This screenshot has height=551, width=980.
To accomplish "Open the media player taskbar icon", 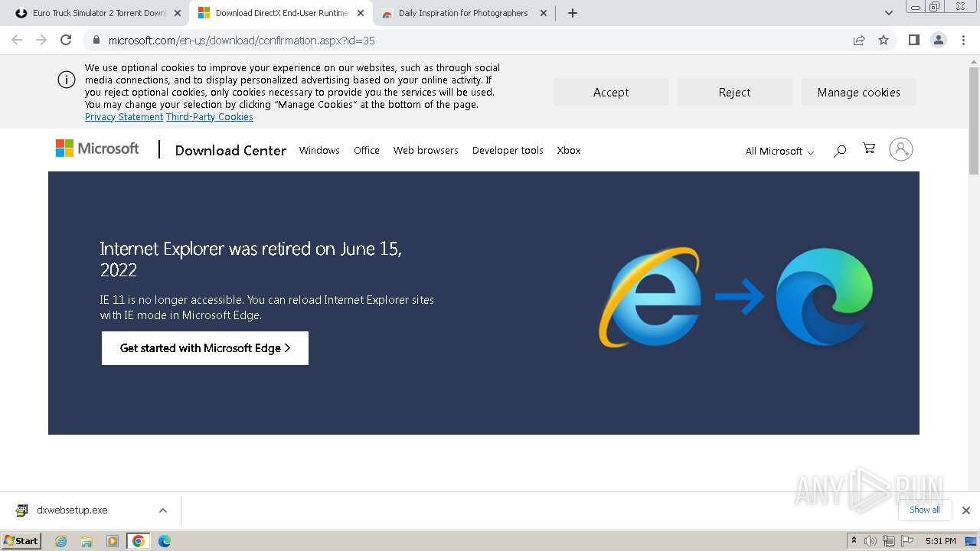I will (x=113, y=541).
